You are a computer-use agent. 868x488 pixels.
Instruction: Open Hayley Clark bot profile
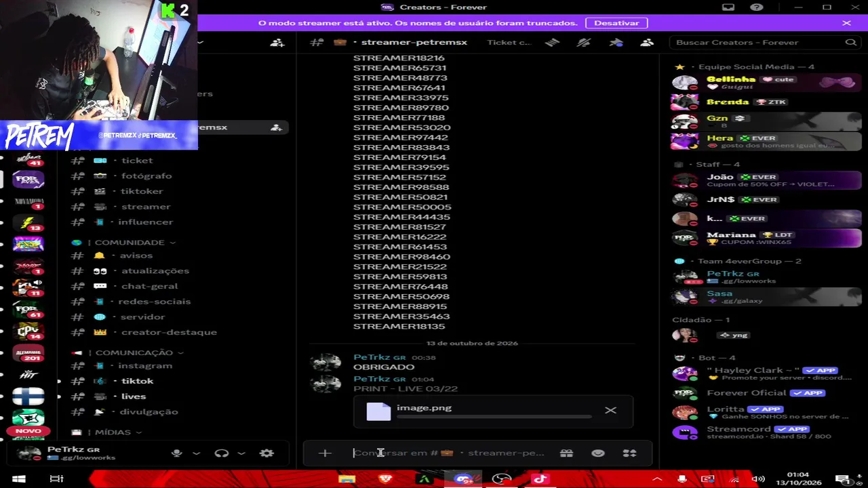click(x=766, y=373)
